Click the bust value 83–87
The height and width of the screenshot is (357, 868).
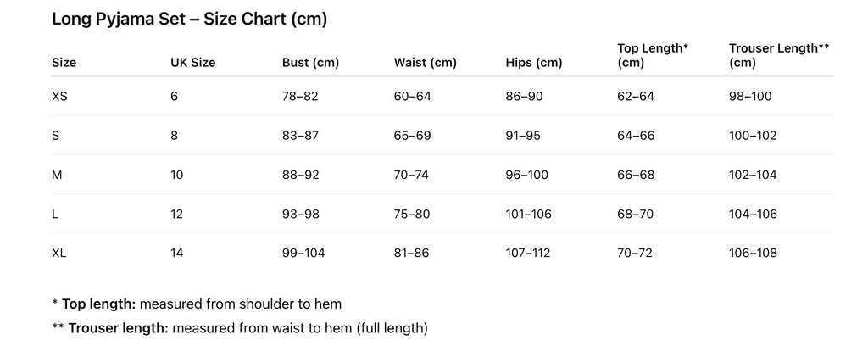tap(300, 136)
